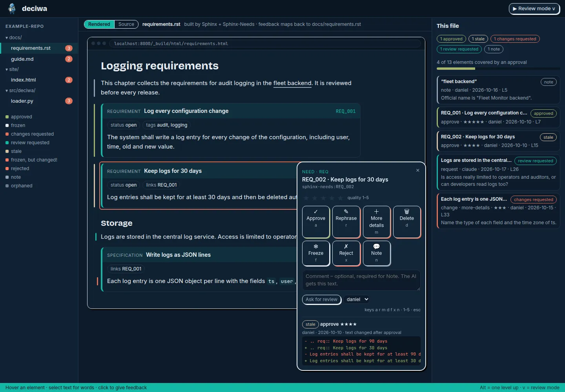565x392 pixels.
Task: Click the Freeze snowflake button
Action: pyautogui.click(x=316, y=253)
